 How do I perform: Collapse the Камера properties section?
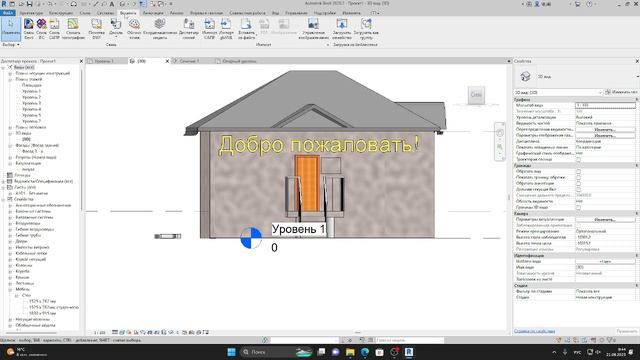pos(637,213)
